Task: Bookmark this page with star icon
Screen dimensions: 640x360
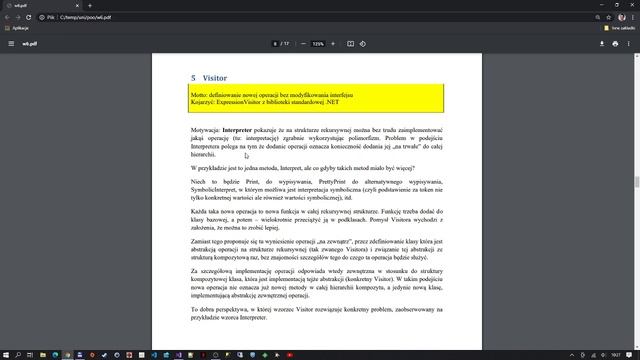Action: (x=609, y=18)
